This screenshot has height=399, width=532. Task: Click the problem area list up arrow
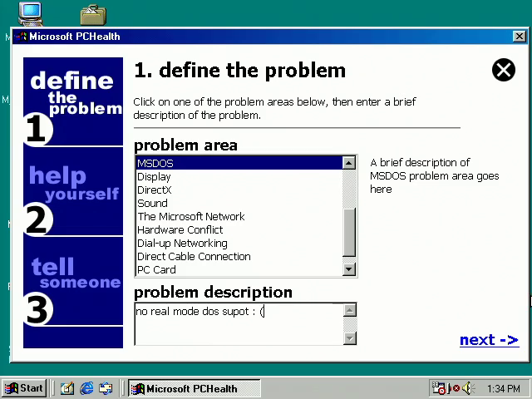pyautogui.click(x=349, y=163)
